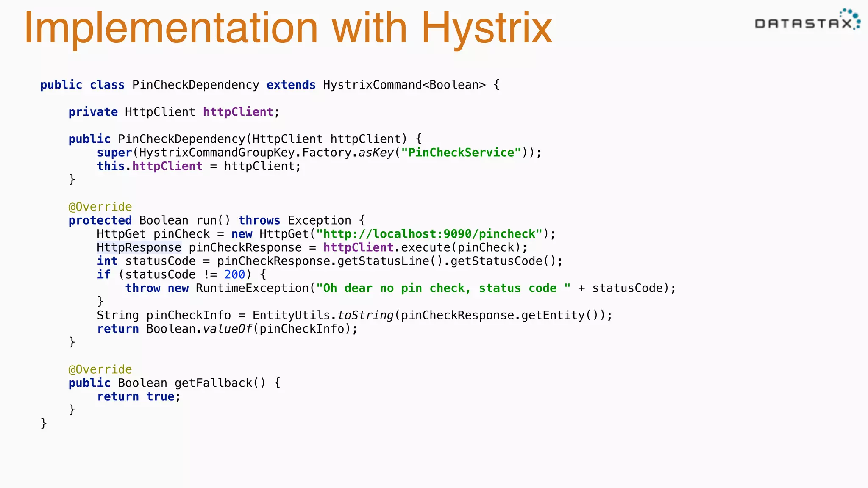The height and width of the screenshot is (488, 868).
Task: Click the "private HttpClient httpClient;" field line
Action: pos(174,112)
